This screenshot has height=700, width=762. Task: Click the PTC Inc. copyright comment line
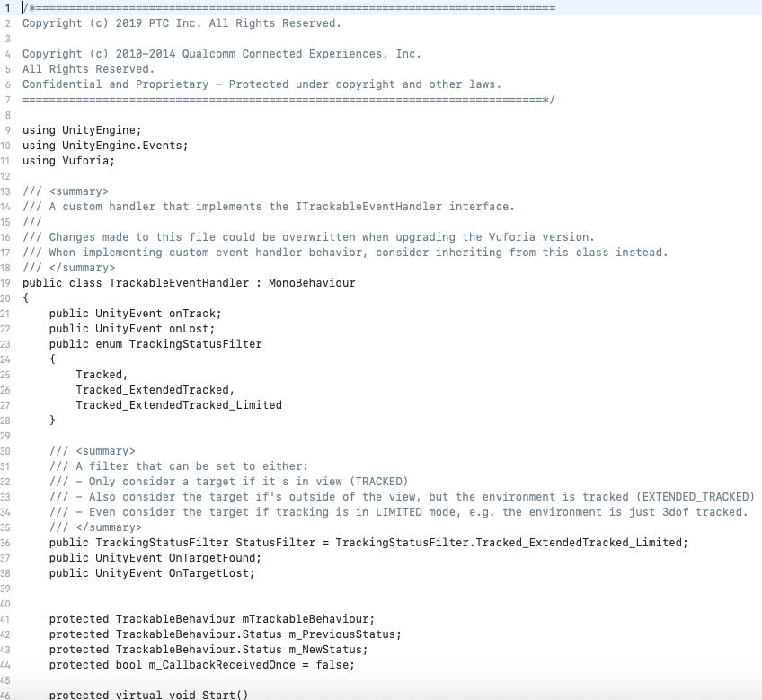(x=182, y=23)
